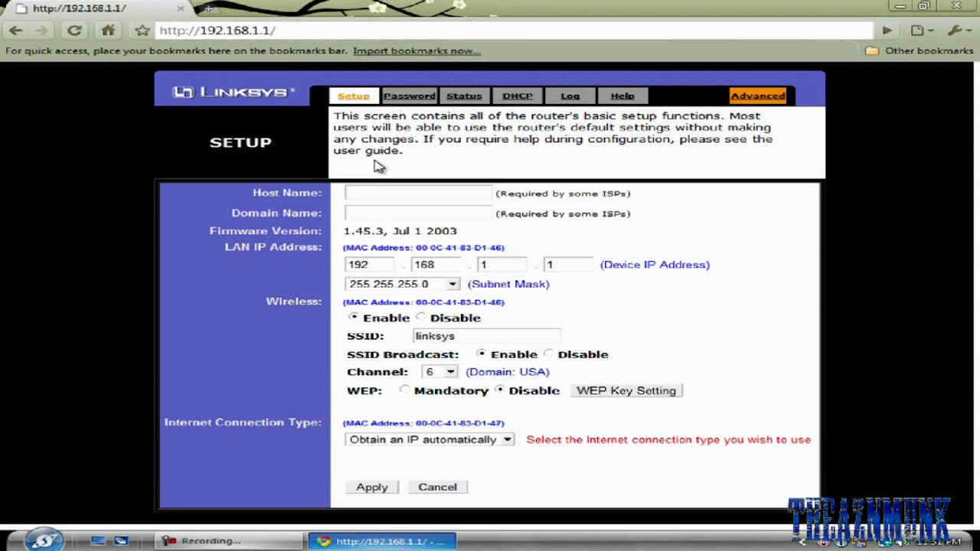Click the red Select the Internet connection type text
The width and height of the screenshot is (980, 551).
point(668,439)
